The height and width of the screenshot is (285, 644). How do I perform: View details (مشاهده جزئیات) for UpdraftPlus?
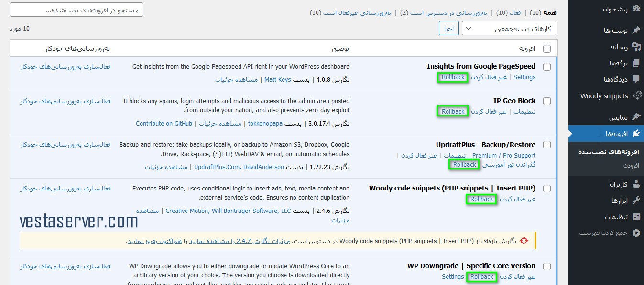(166, 167)
